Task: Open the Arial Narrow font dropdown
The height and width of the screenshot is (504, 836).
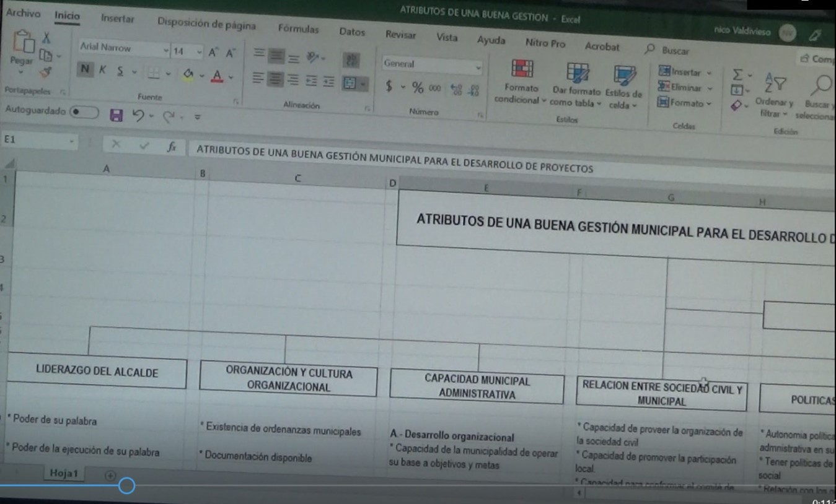Action: 165,50
